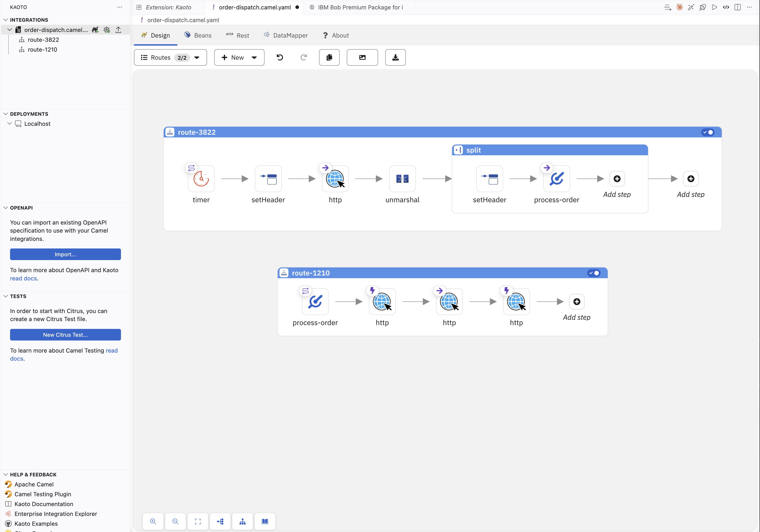
Task: Open the catalog book icon
Action: point(265,521)
